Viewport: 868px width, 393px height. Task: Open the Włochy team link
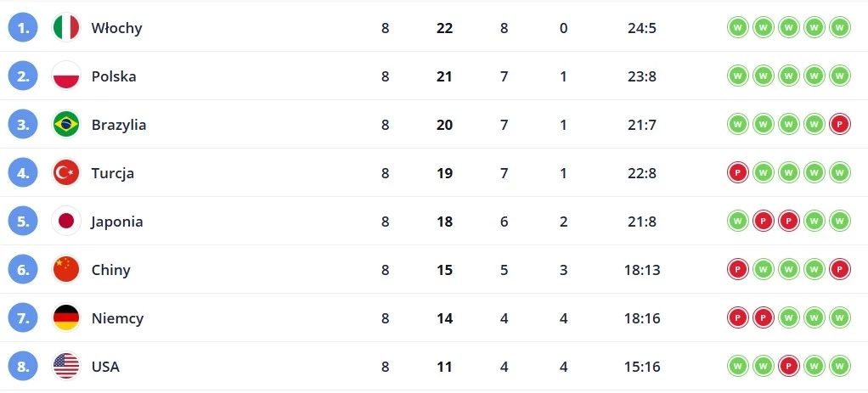tap(117, 28)
